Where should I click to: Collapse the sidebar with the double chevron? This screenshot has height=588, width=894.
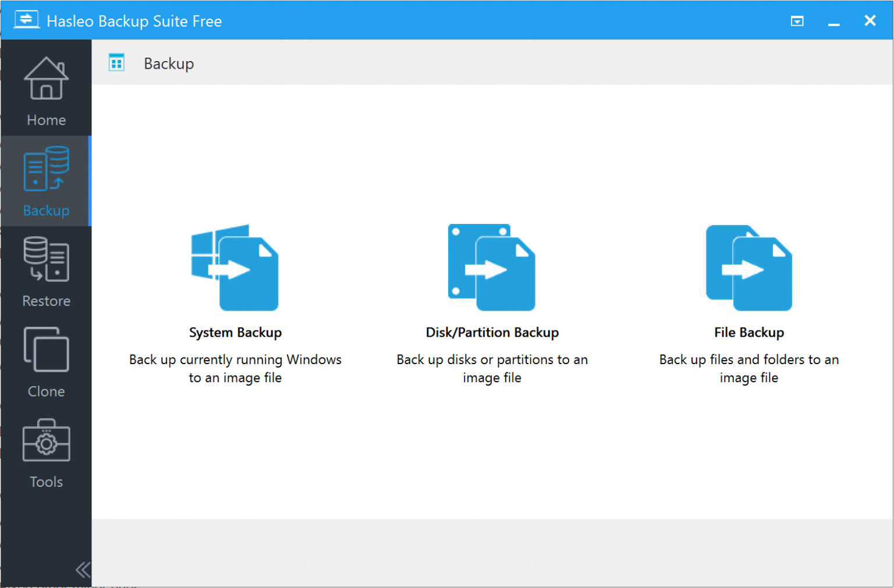coord(83,571)
